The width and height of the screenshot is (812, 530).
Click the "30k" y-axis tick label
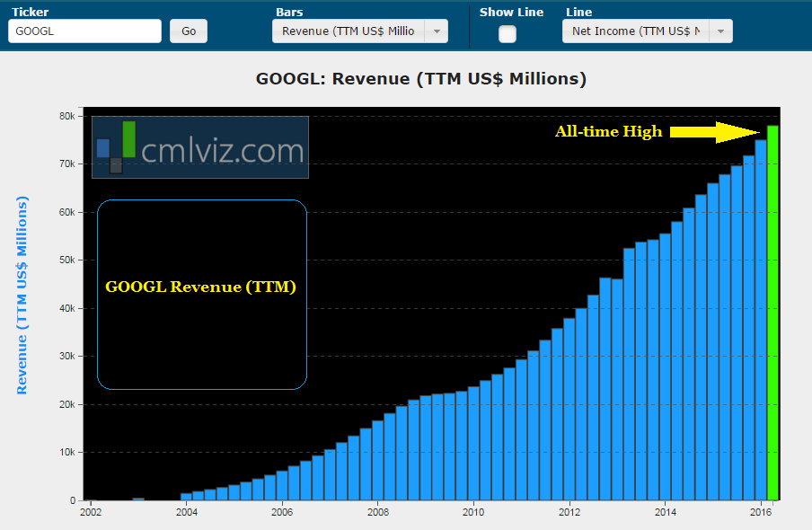pos(67,356)
